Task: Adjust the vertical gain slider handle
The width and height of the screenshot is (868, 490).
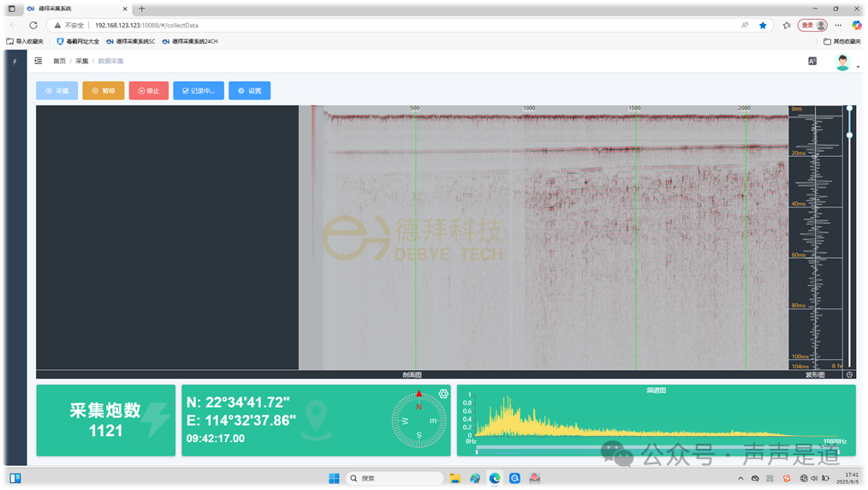Action: tap(850, 135)
